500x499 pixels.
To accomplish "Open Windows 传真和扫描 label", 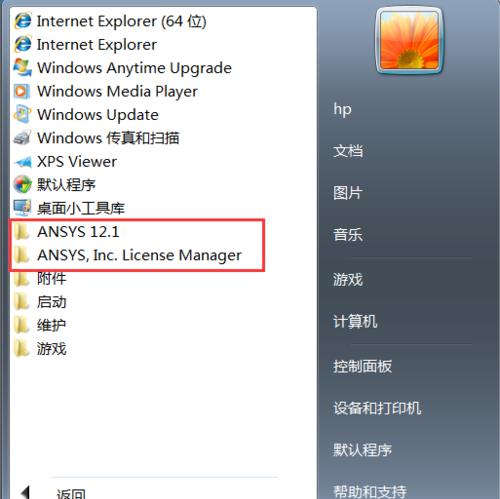I will 108,138.
